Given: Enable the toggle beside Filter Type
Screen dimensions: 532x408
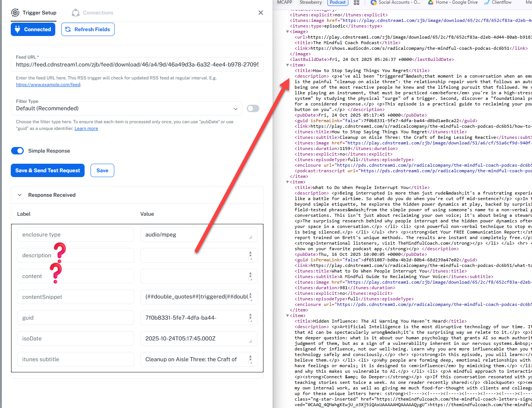Looking at the screenshot, I should (x=253, y=108).
